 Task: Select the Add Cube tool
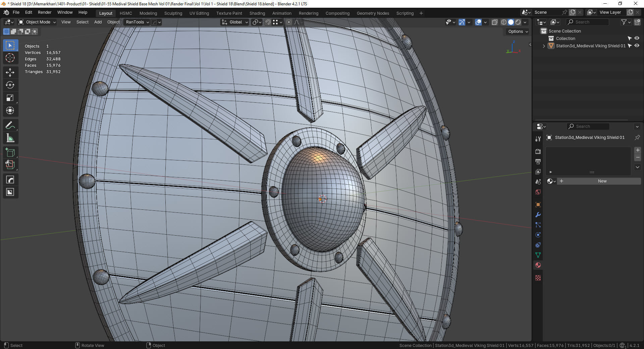coord(10,153)
